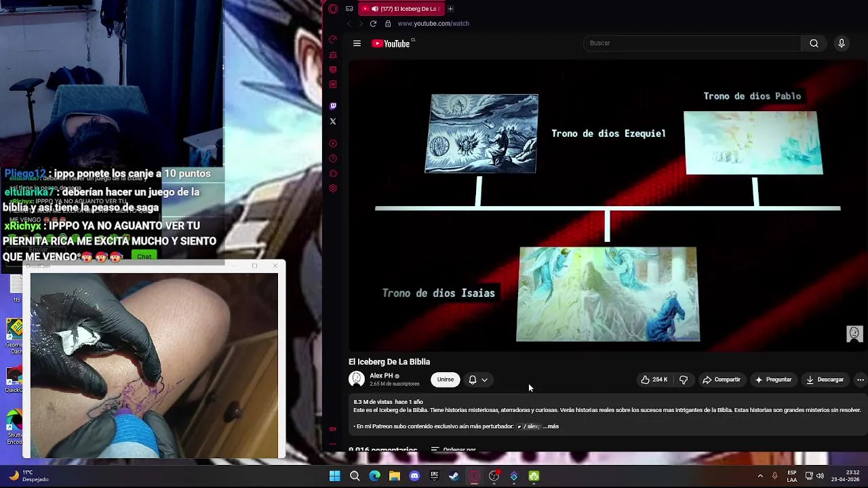Start voice search with microphone icon

click(842, 43)
